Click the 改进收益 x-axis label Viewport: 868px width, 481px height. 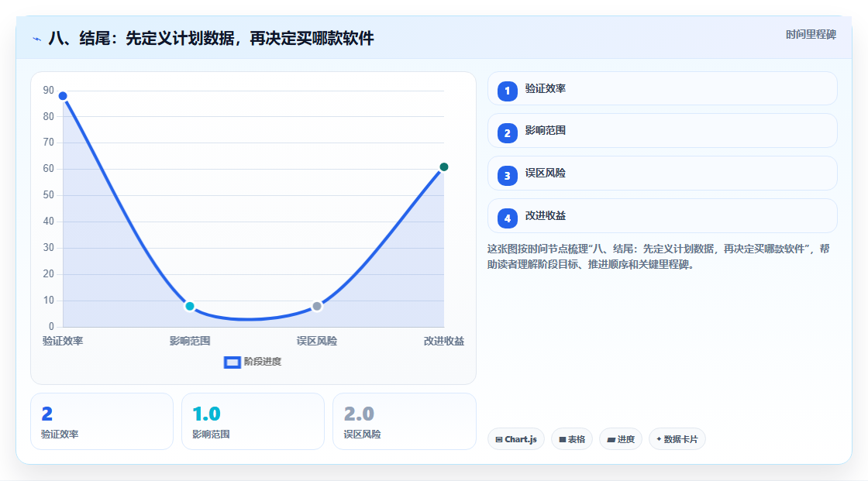tap(444, 341)
